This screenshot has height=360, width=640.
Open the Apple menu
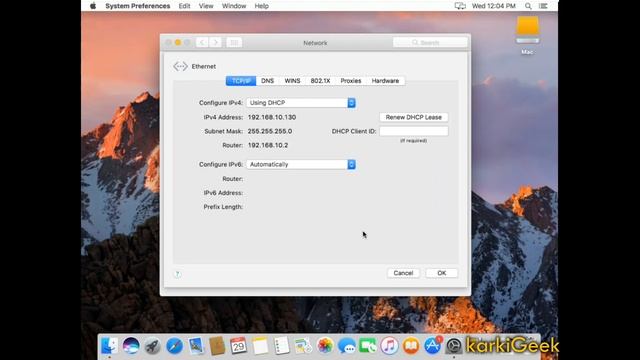coord(93,6)
